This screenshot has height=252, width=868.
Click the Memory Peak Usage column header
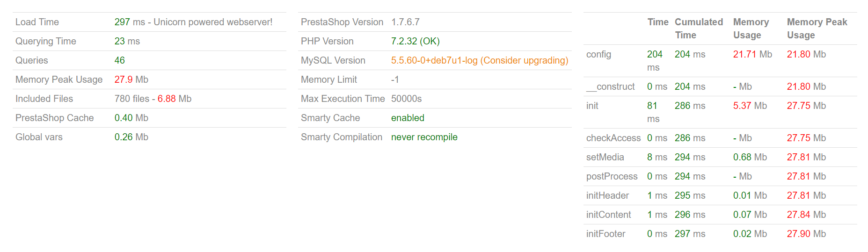pos(817,29)
